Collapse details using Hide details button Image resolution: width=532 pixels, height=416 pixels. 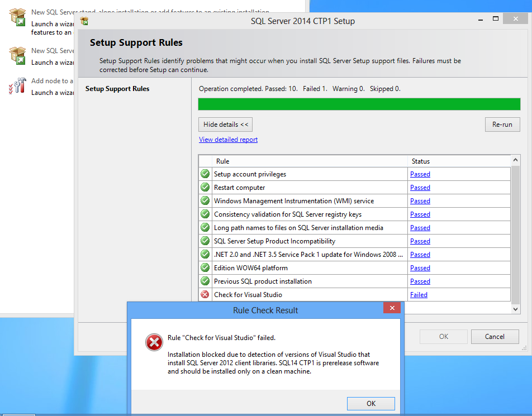225,124
